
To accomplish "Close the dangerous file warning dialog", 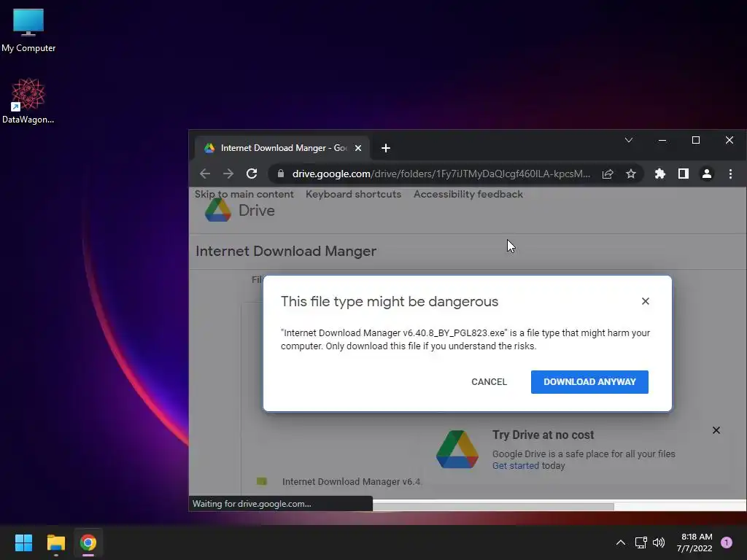I will click(x=646, y=301).
